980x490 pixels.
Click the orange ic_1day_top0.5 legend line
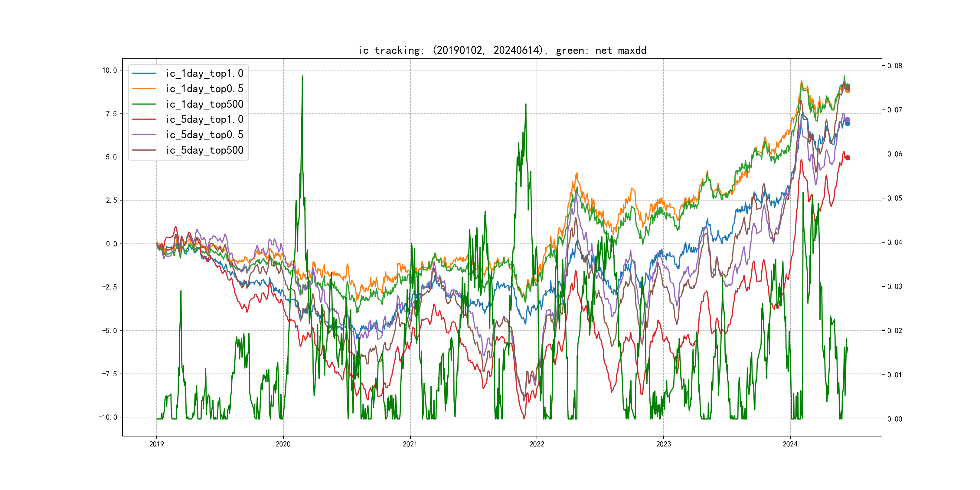click(x=144, y=89)
